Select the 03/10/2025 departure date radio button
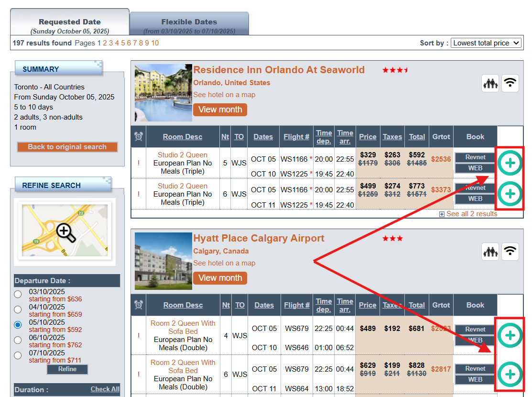Viewport: 532px width, 397px height. 18,294
